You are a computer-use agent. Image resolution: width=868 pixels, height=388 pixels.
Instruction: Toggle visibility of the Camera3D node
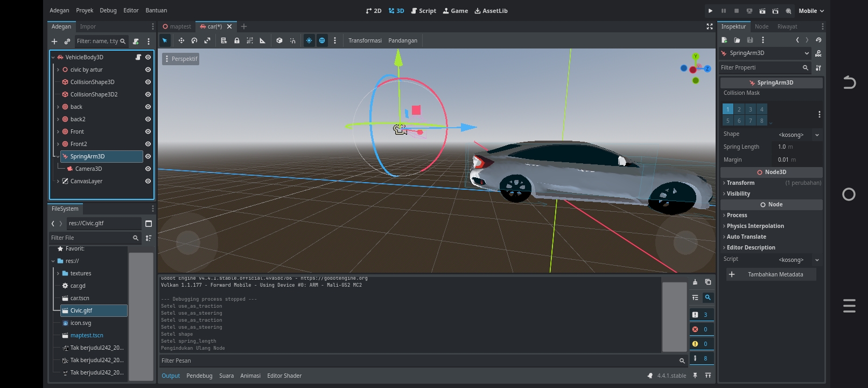coord(148,169)
